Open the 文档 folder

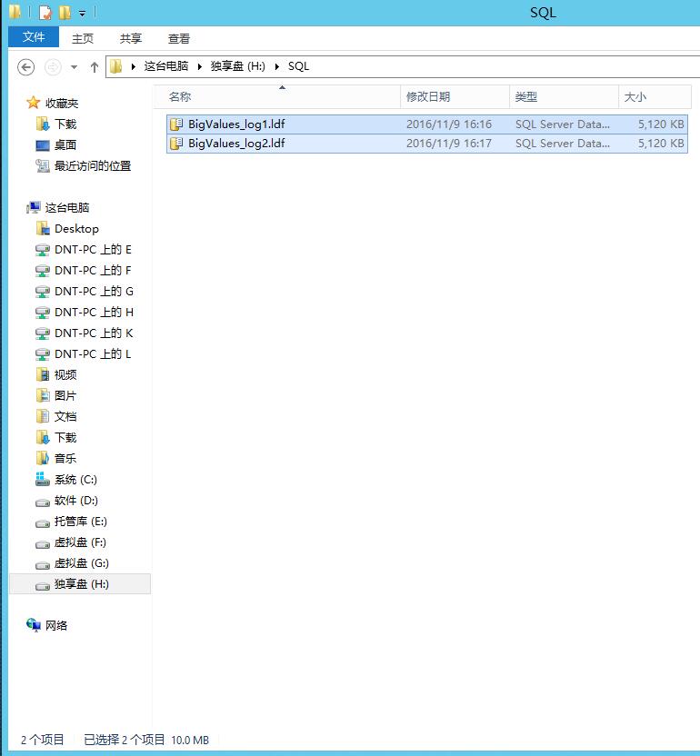coord(65,416)
